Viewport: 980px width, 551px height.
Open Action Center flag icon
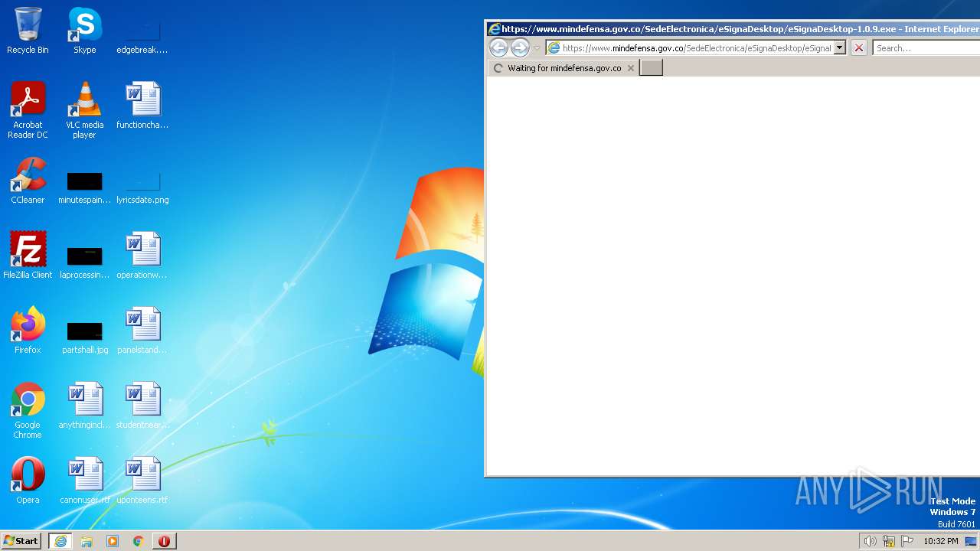(x=907, y=541)
